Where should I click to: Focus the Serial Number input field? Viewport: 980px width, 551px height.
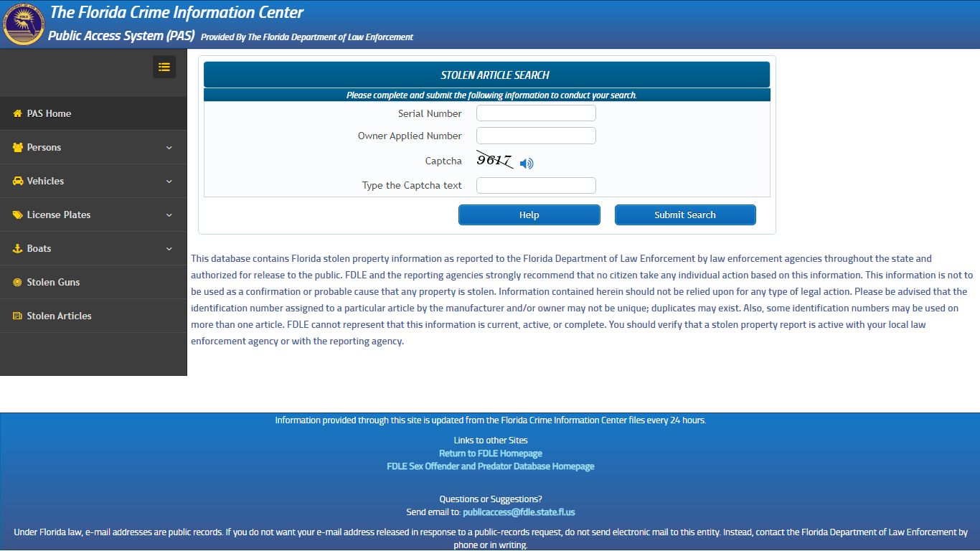coord(536,113)
